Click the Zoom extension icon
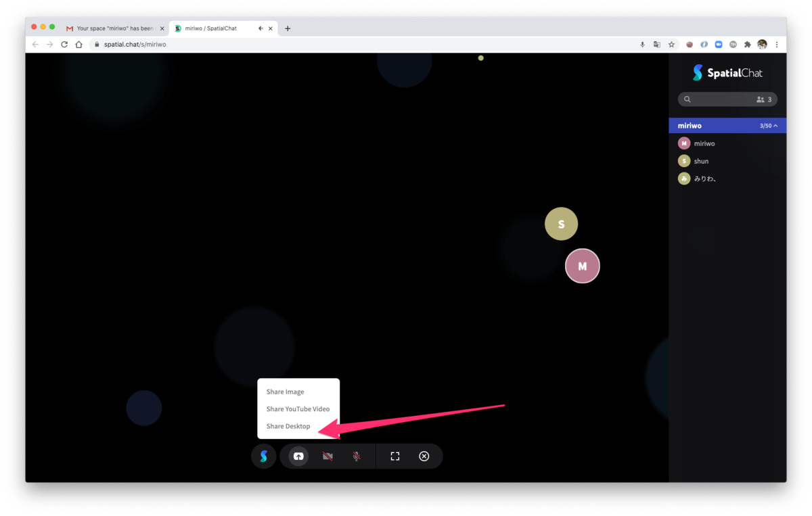The image size is (812, 516). pyautogui.click(x=719, y=45)
